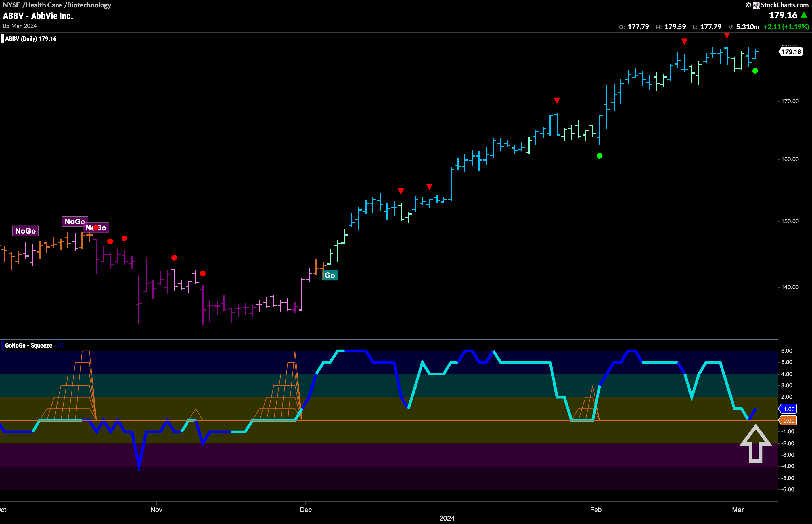
Task: Click the volume value 5.310m
Action: pyautogui.click(x=748, y=27)
